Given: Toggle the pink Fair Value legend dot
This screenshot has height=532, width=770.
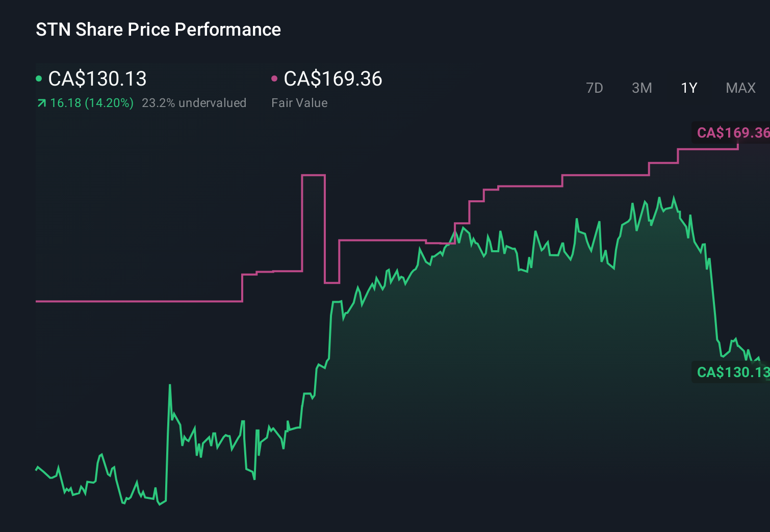Looking at the screenshot, I should [x=275, y=78].
